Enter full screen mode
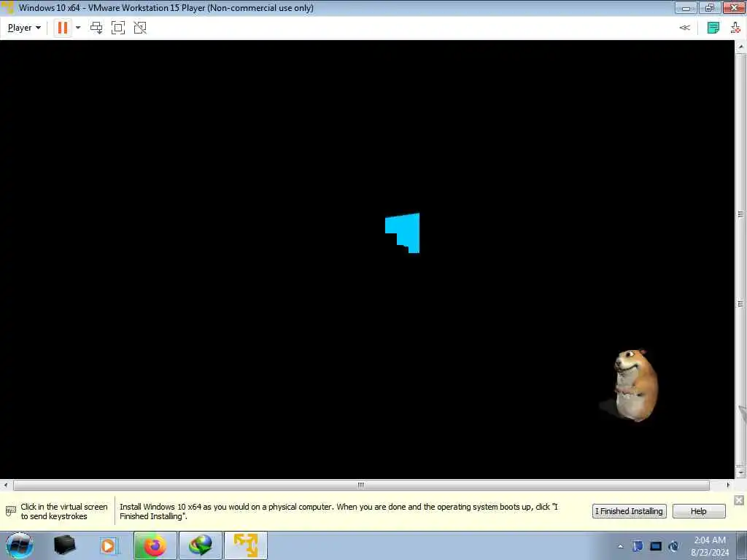This screenshot has width=747, height=560. [118, 28]
